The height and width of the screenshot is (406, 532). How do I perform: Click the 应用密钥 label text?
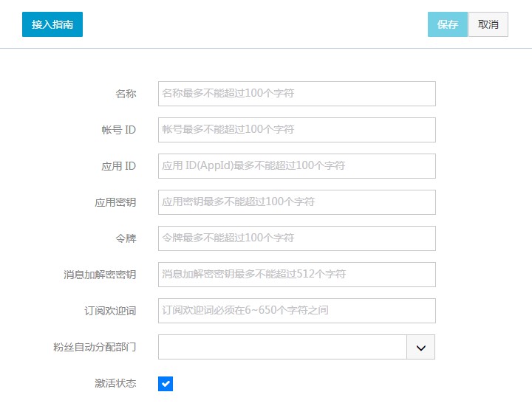coord(115,202)
